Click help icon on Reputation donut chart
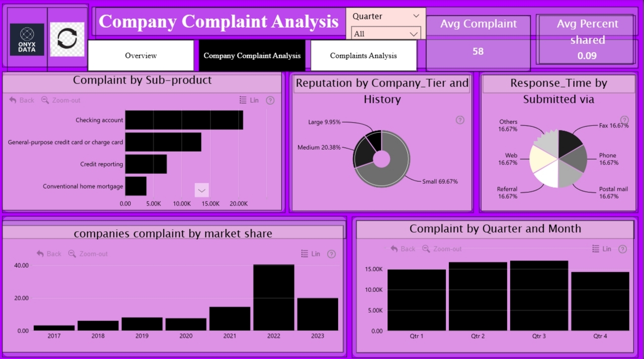This screenshot has width=644, height=359. pyautogui.click(x=460, y=120)
